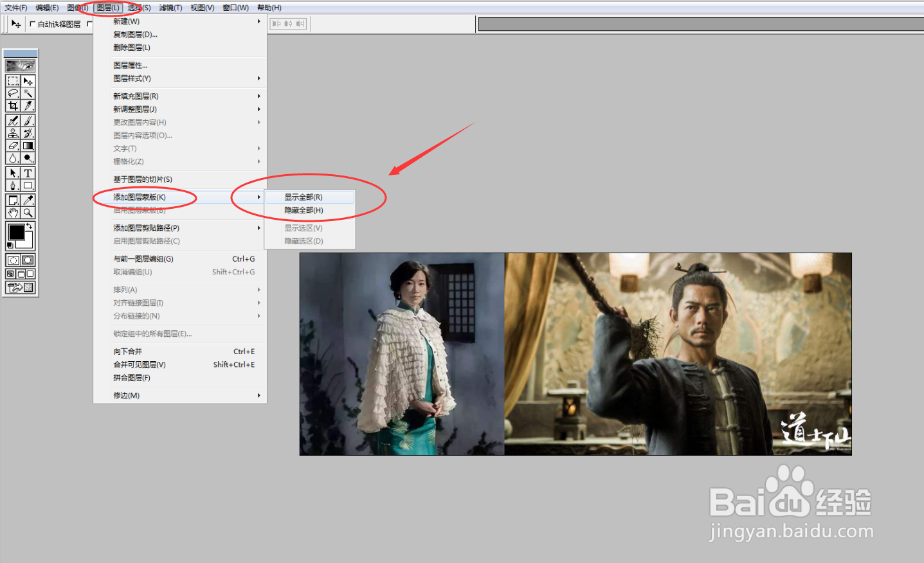
Task: Jump to ImageReady button
Action: click(x=21, y=287)
